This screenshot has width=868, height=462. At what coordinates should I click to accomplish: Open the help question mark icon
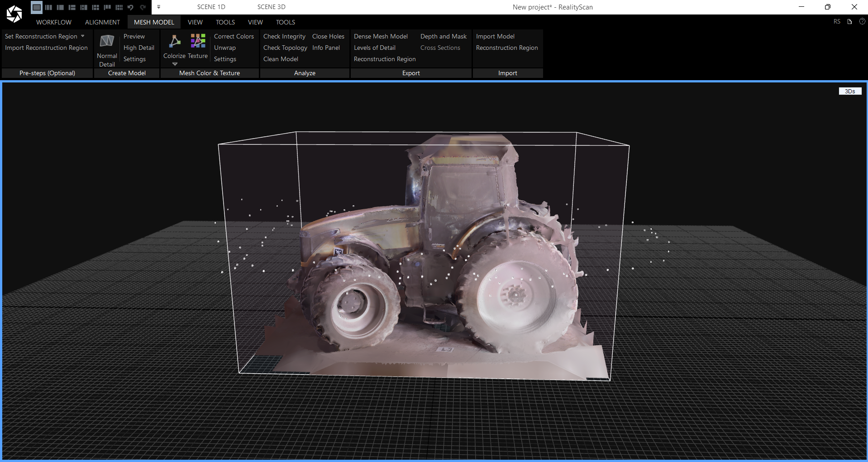tap(862, 21)
